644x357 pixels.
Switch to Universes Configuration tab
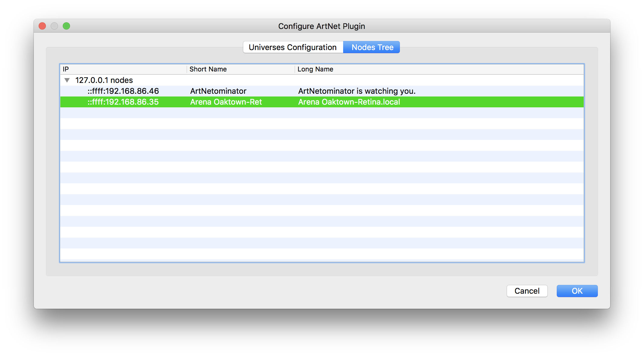(292, 47)
